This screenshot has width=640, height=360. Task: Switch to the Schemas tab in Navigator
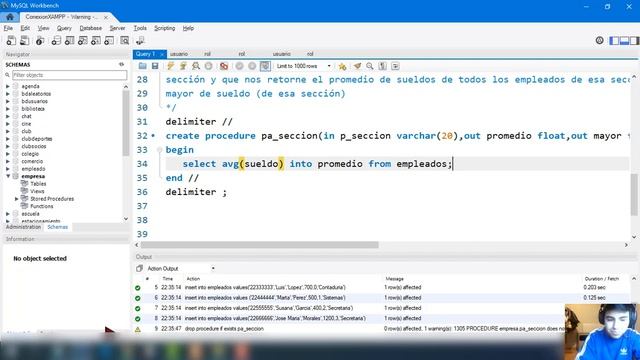58,227
